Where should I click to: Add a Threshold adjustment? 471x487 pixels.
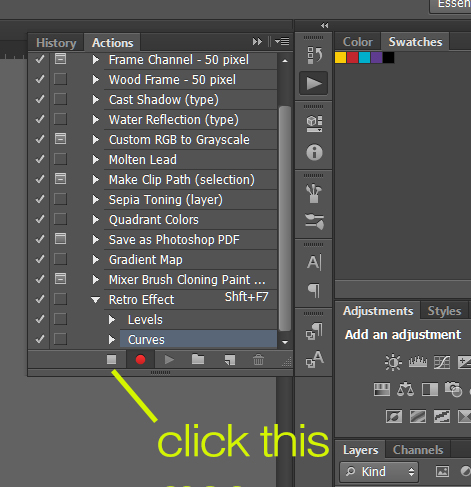pos(442,417)
